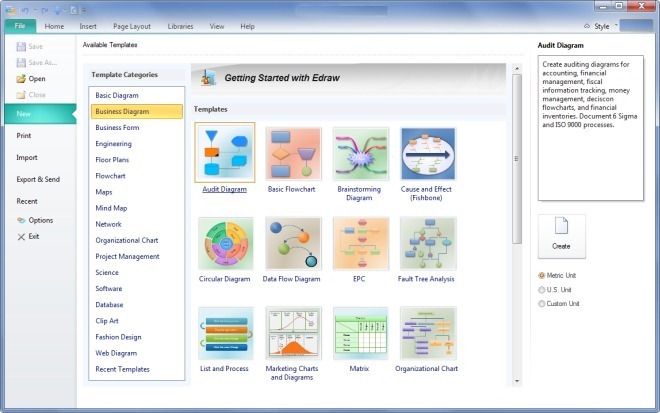
Task: Select the EPC template thumbnail
Action: click(x=360, y=244)
